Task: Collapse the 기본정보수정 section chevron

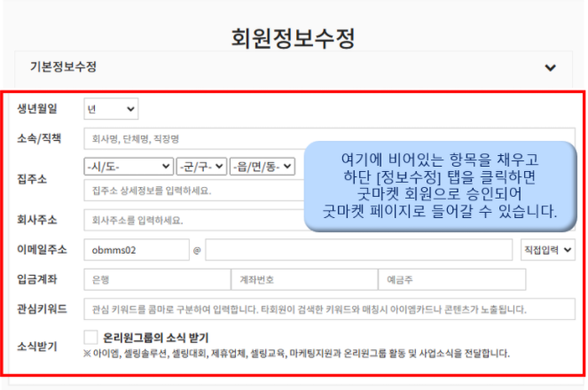Action: point(551,68)
